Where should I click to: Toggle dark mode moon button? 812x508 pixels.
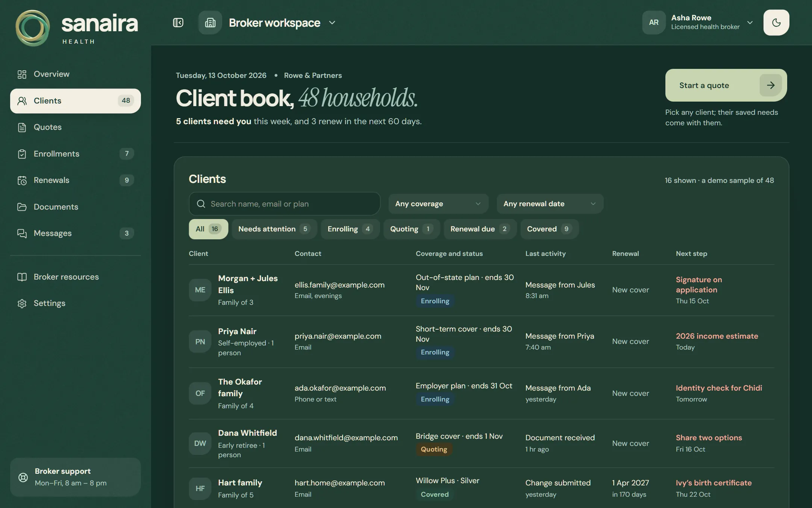click(x=776, y=23)
